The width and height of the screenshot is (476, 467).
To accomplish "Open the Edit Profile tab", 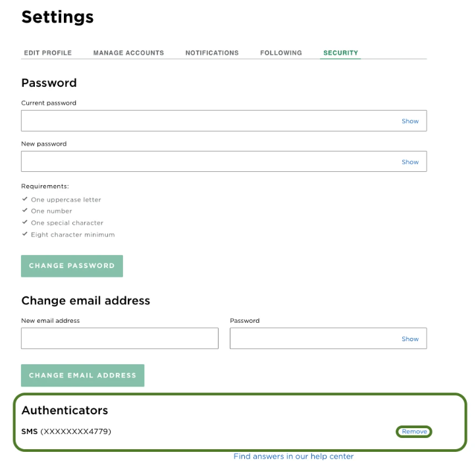I will pyautogui.click(x=47, y=53).
